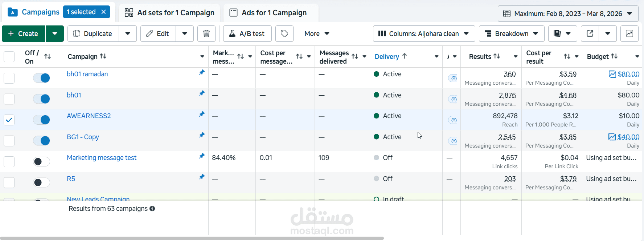Click delivery insight icon for bh01 ramadan
The width and height of the screenshot is (644, 241).
[x=453, y=78]
